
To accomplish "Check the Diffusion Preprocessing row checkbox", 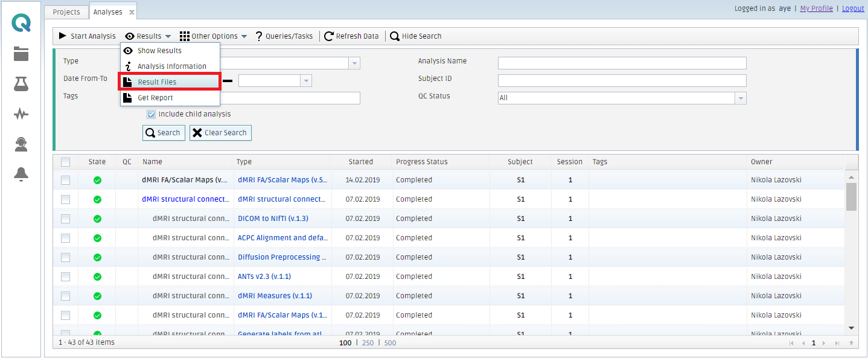I will tap(65, 257).
